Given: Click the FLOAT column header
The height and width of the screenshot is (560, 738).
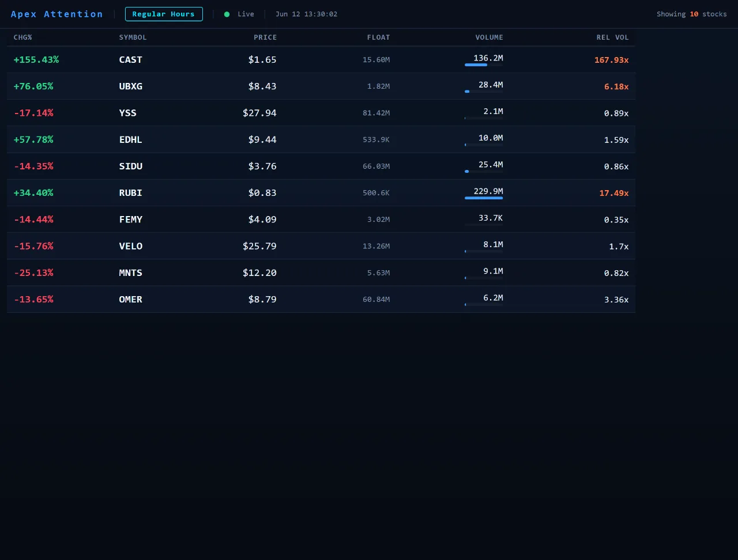Looking at the screenshot, I should pyautogui.click(x=378, y=37).
